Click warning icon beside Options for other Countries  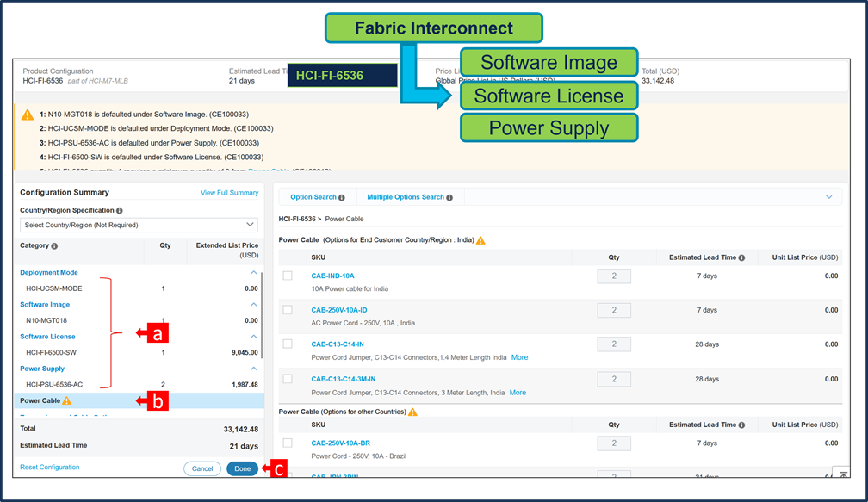coord(412,412)
